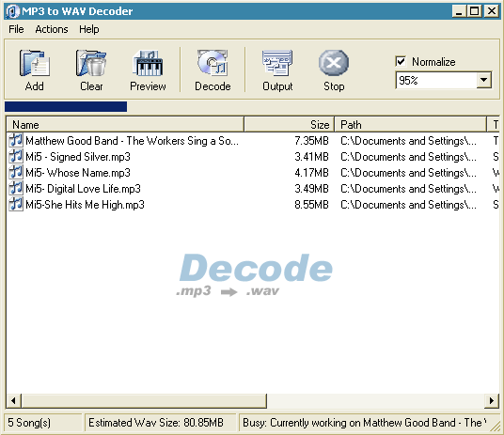This screenshot has height=435, width=504.
Task: Open the File menu
Action: [x=16, y=29]
